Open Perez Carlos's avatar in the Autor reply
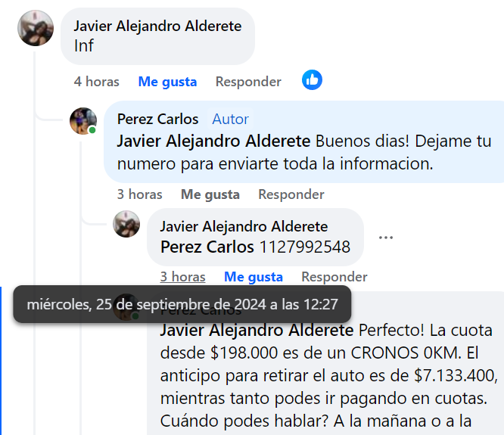The height and width of the screenshot is (435, 504). [x=83, y=121]
